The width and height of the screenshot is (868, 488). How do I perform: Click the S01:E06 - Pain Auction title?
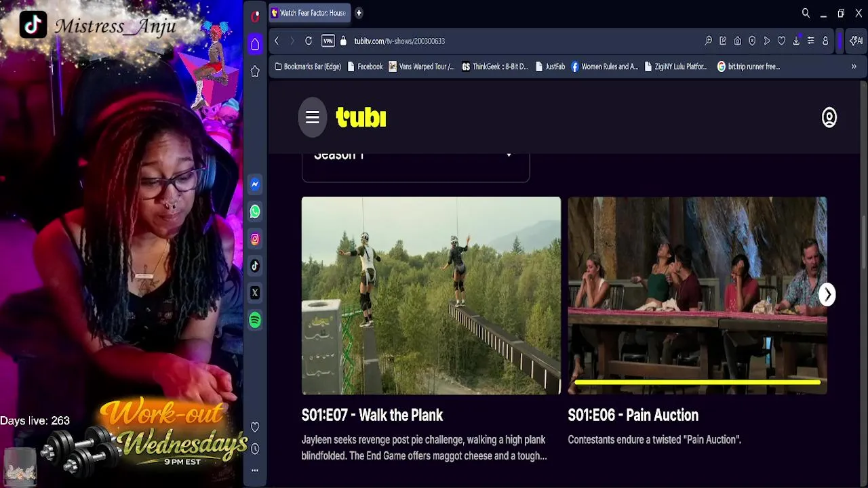click(x=633, y=415)
